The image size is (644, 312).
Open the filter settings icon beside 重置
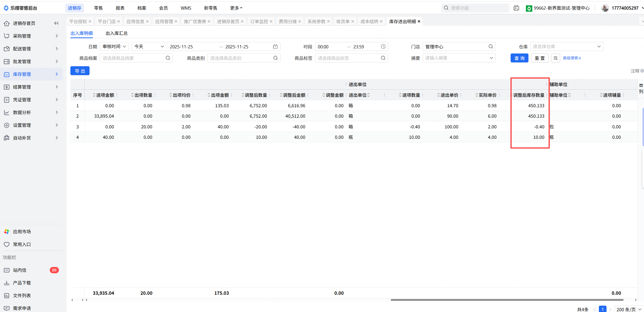click(555, 58)
